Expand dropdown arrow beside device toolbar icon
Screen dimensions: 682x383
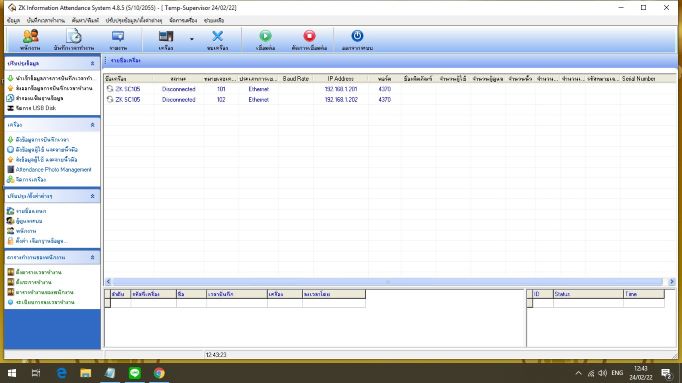191,39
